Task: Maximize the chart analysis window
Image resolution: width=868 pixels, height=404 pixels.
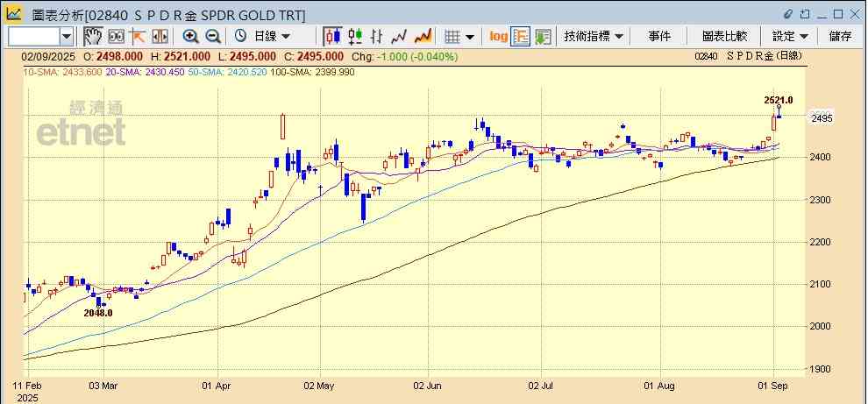Action: point(838,14)
